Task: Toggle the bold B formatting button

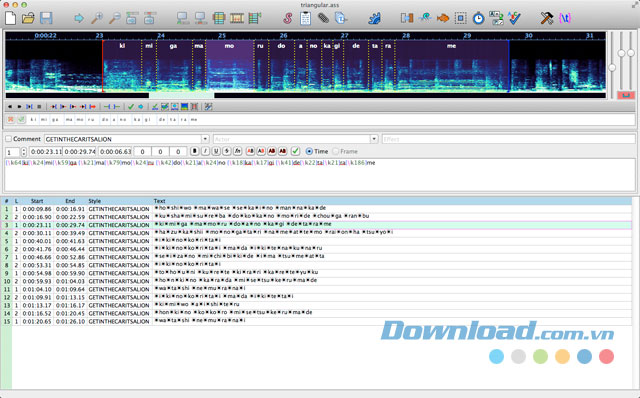Action: [x=195, y=151]
